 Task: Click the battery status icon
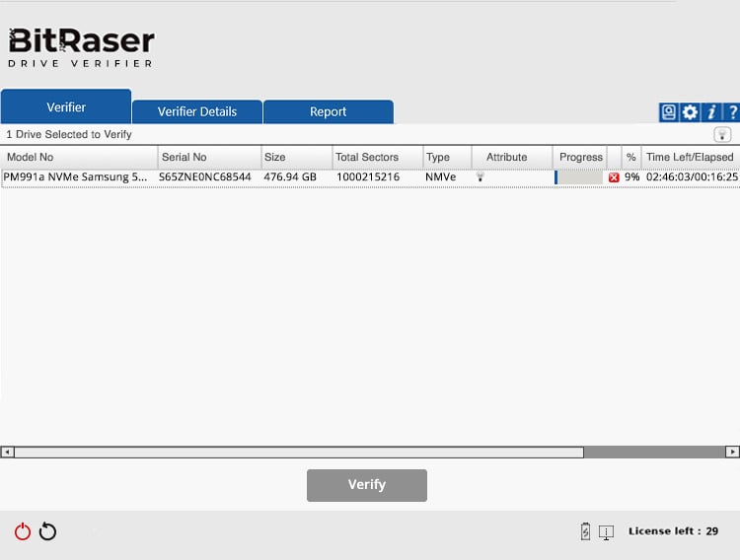click(585, 531)
